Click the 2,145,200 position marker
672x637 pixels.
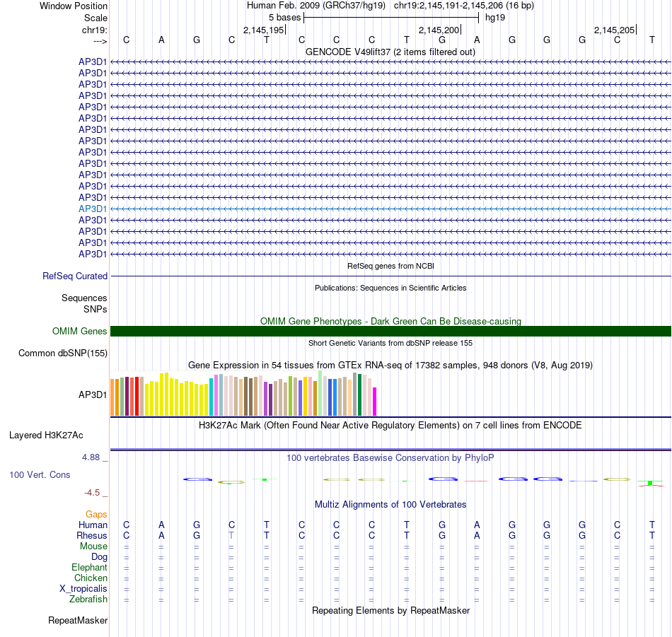coord(439,30)
